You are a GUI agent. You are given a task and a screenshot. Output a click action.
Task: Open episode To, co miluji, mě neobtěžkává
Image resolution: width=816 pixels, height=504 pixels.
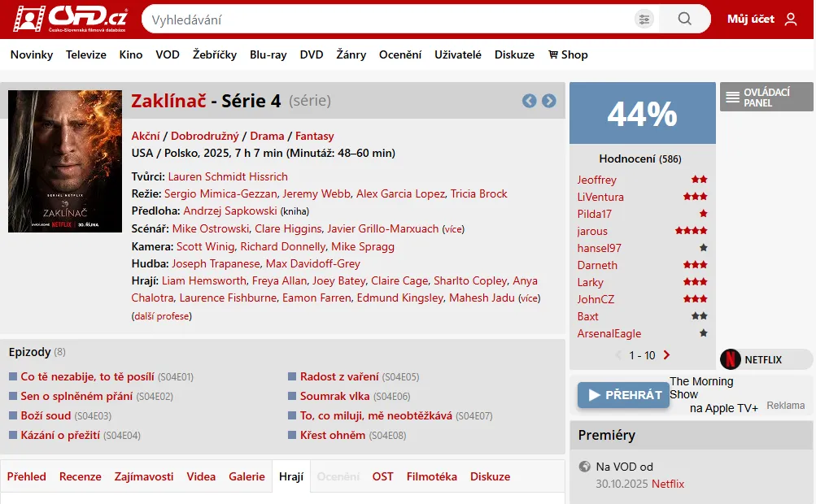(376, 415)
